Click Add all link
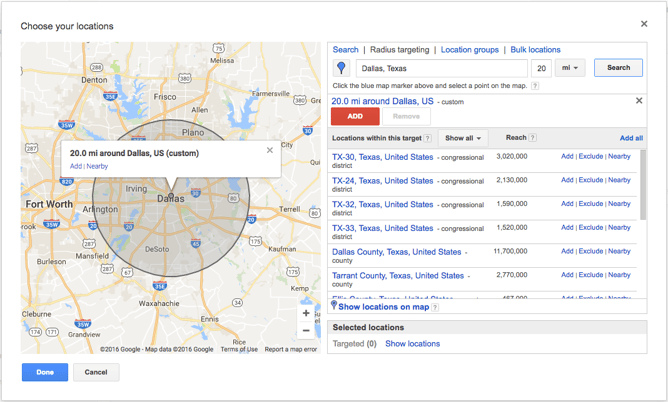668x402 pixels. tap(631, 138)
